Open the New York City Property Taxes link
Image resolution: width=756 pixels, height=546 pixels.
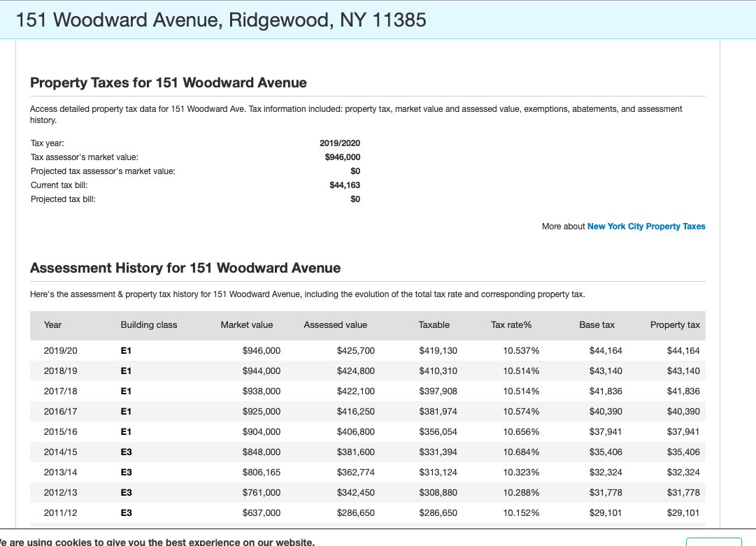[646, 227]
